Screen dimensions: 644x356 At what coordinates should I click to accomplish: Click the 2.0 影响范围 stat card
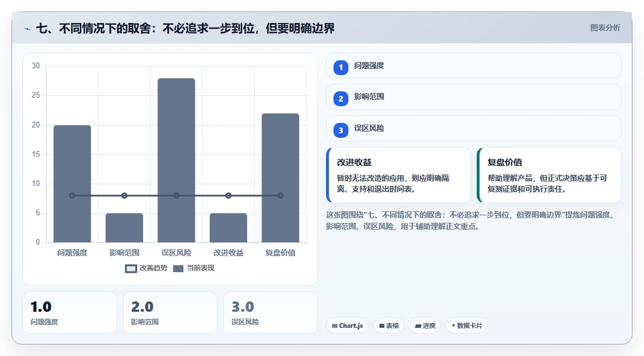pyautogui.click(x=170, y=312)
